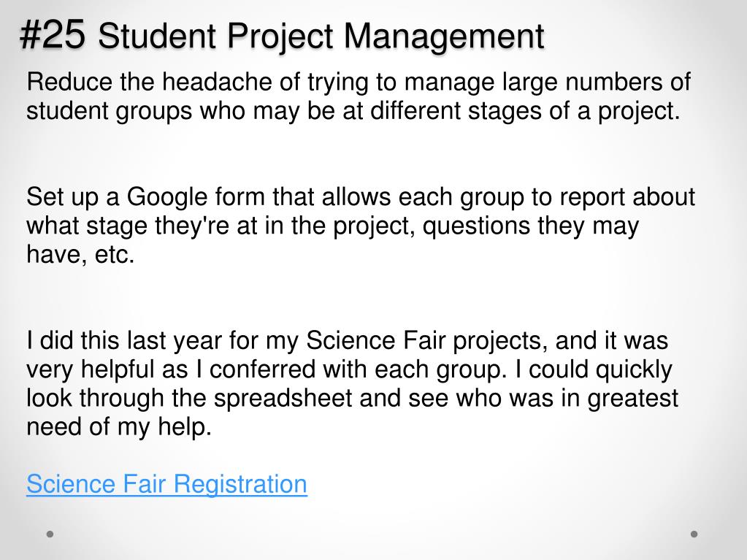This screenshot has height=560, width=747.
Task: Click the line starting 'Reduce the headache'
Action: pyautogui.click(x=359, y=83)
